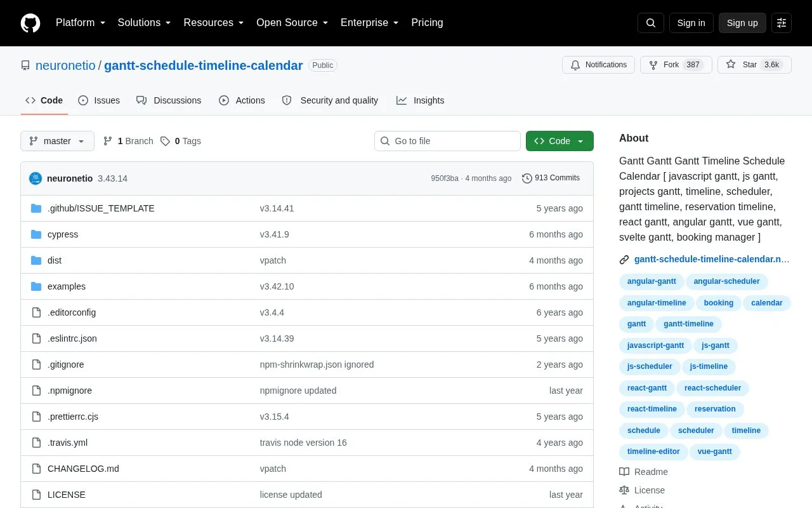Go to the GitHub homepage logo

click(x=30, y=23)
